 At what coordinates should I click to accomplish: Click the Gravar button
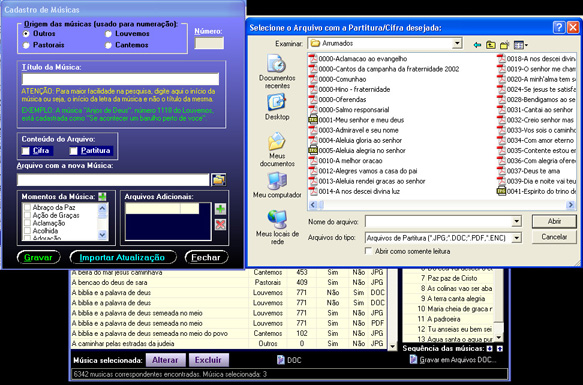(x=38, y=257)
